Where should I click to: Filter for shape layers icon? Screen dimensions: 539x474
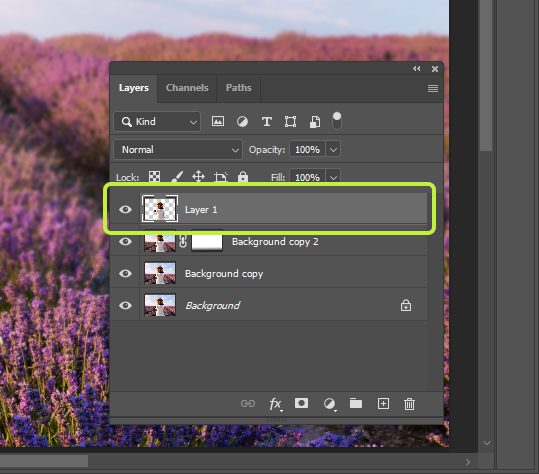[290, 121]
